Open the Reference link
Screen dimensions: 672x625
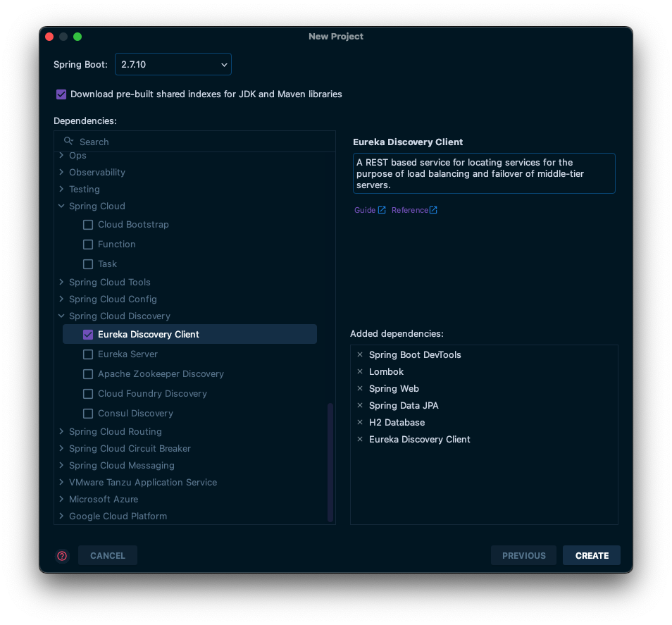414,210
